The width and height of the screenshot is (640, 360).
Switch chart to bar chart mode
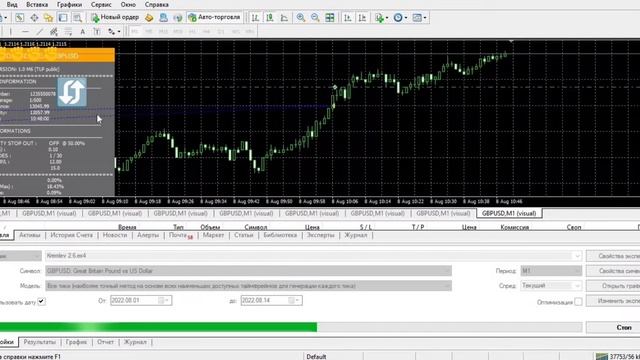255,18
